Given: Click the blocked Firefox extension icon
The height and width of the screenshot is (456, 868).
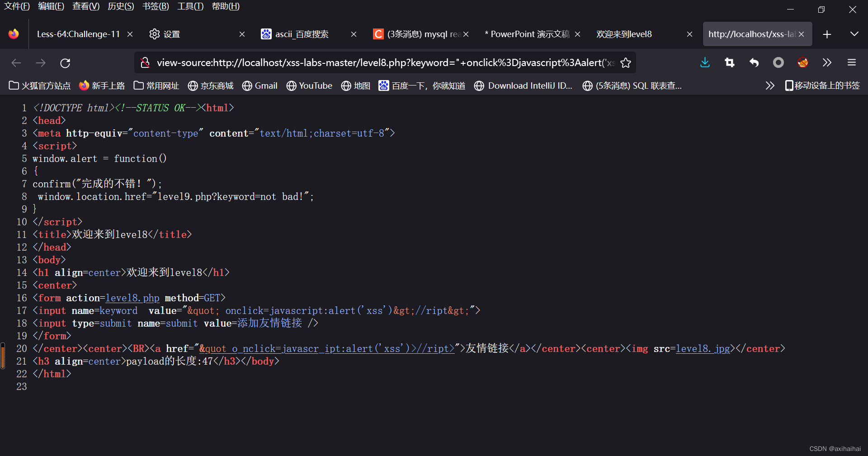Looking at the screenshot, I should 802,62.
